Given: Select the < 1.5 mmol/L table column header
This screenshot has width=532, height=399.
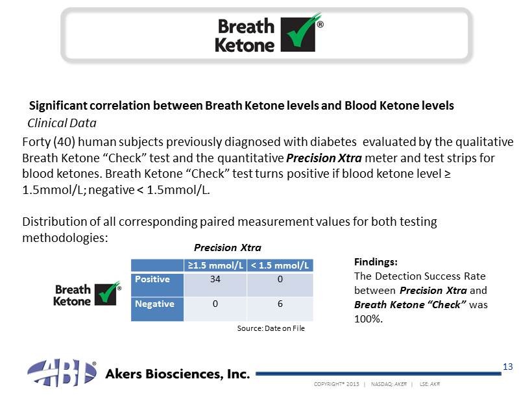Looking at the screenshot, I should 280,265.
